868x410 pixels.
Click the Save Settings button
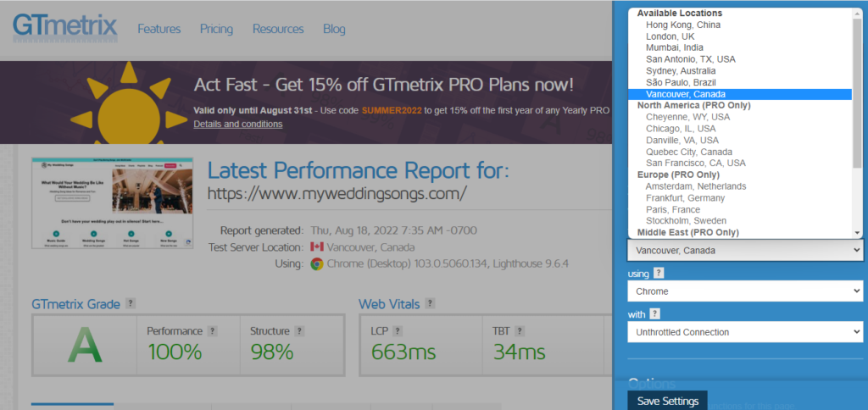(x=668, y=401)
